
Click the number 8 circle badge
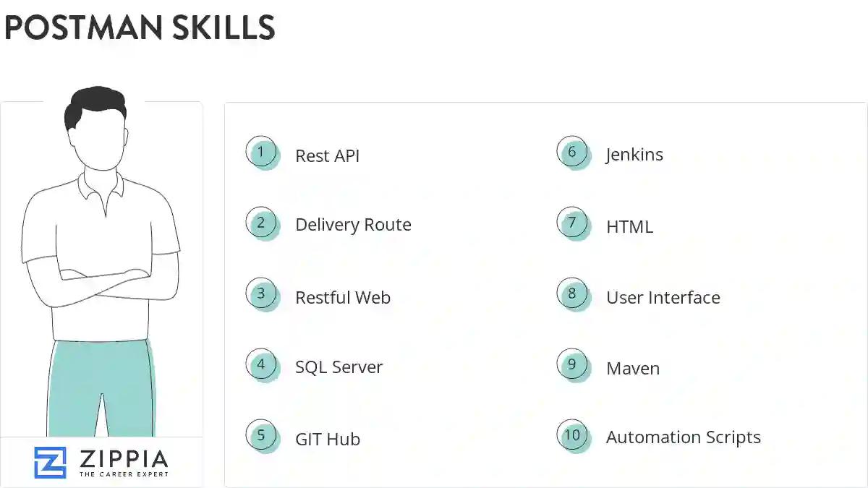click(572, 294)
